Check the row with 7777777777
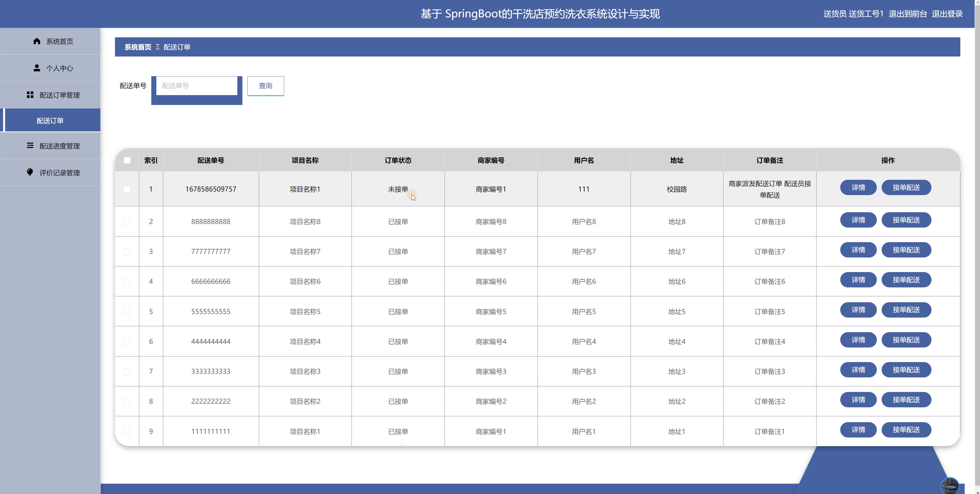This screenshot has width=980, height=494. click(x=127, y=252)
